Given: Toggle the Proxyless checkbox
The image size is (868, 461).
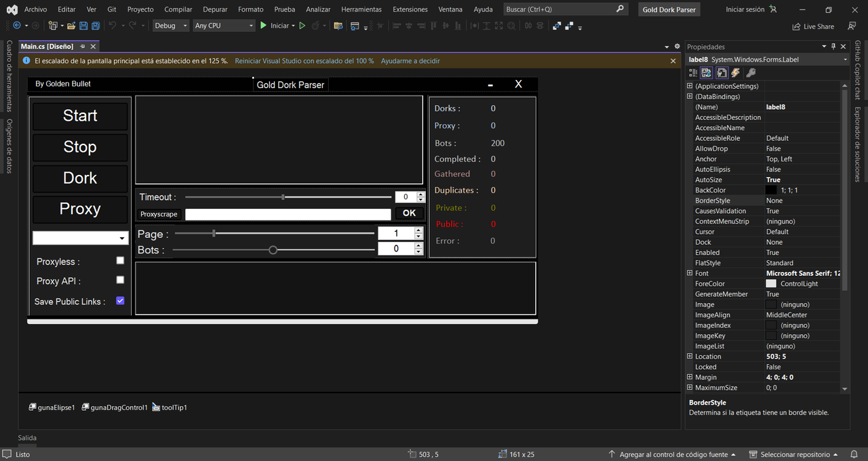Looking at the screenshot, I should pyautogui.click(x=120, y=260).
